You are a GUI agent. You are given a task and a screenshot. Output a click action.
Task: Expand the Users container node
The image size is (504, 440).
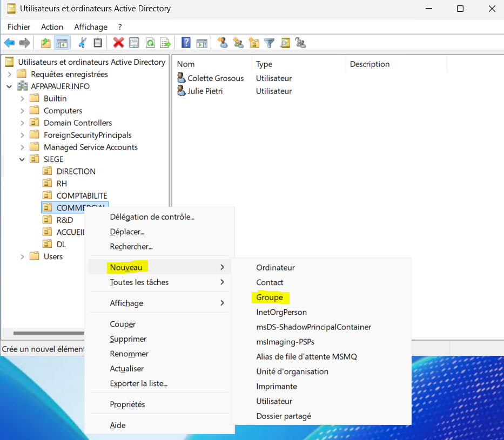click(22, 256)
